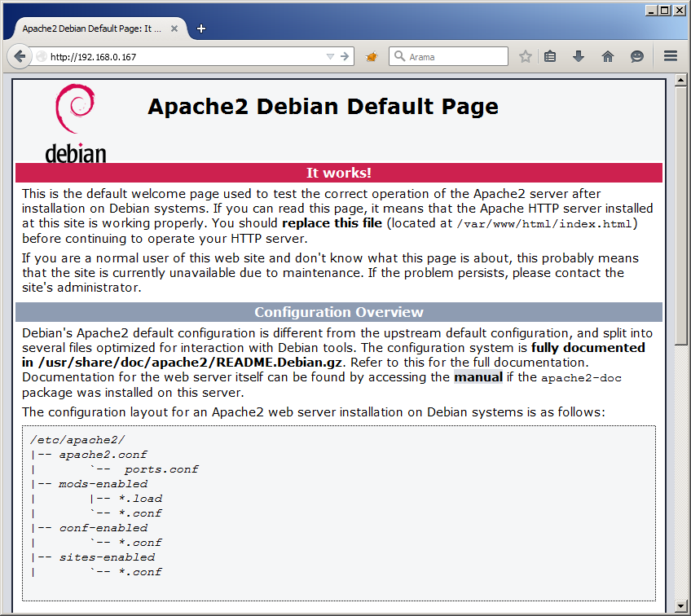Click the Go arrow in address bar
691x616 pixels.
tap(345, 56)
